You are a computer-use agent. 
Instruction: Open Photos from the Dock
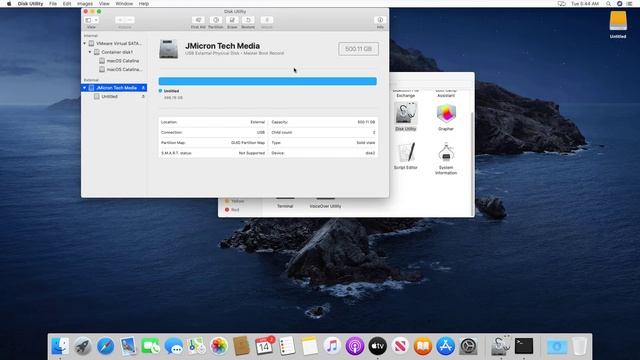pos(219,346)
